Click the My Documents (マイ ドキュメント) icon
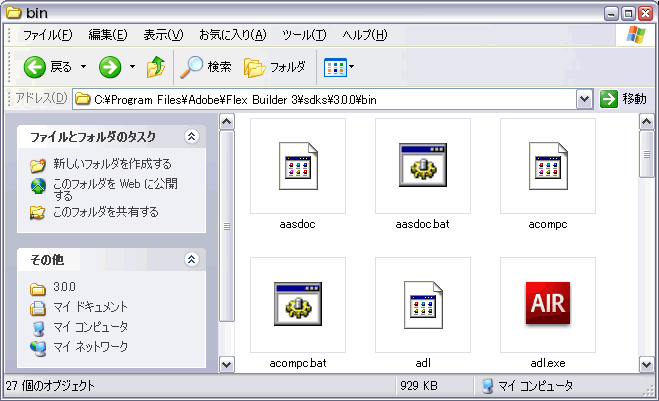This screenshot has height=401, width=659. (x=38, y=308)
